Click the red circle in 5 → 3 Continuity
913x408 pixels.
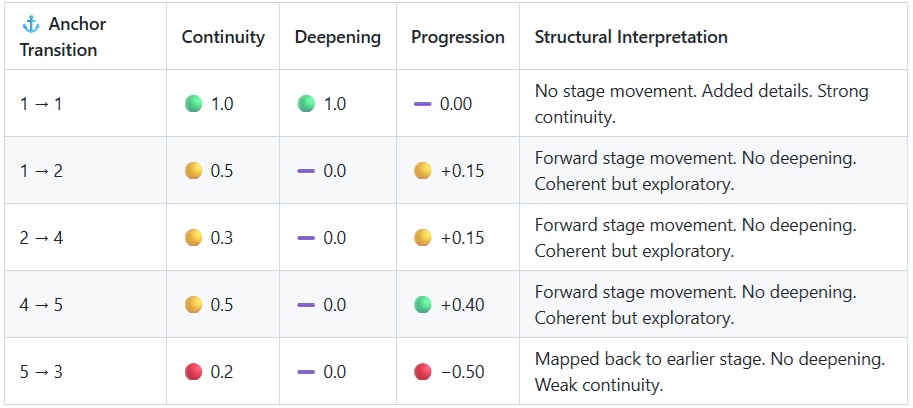pos(194,372)
